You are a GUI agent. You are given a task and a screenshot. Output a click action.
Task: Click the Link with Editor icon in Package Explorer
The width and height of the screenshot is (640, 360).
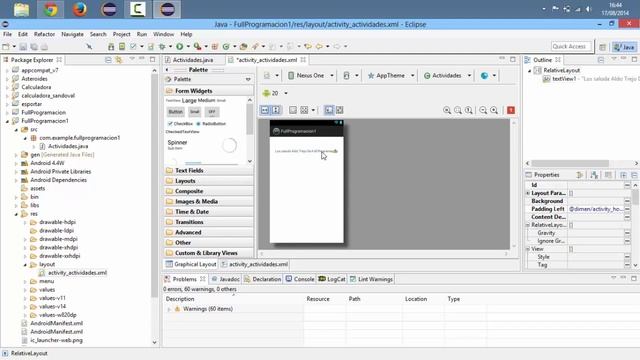click(x=118, y=60)
